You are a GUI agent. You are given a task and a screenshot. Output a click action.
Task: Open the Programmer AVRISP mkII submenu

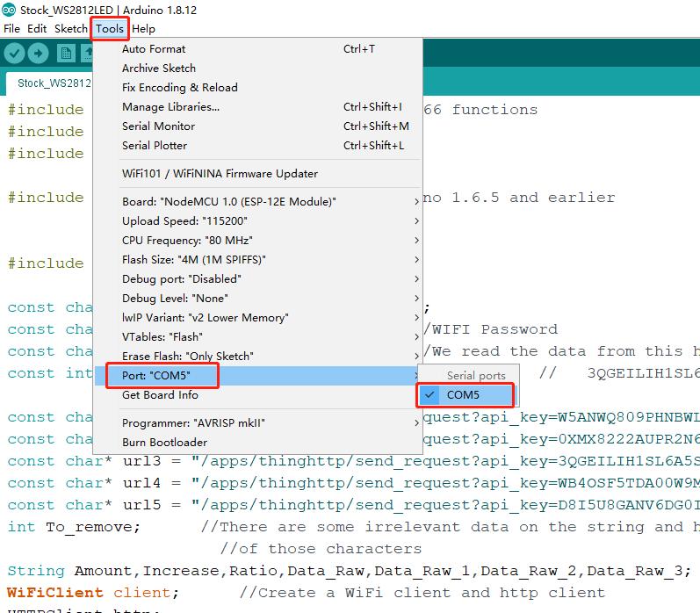point(193,423)
